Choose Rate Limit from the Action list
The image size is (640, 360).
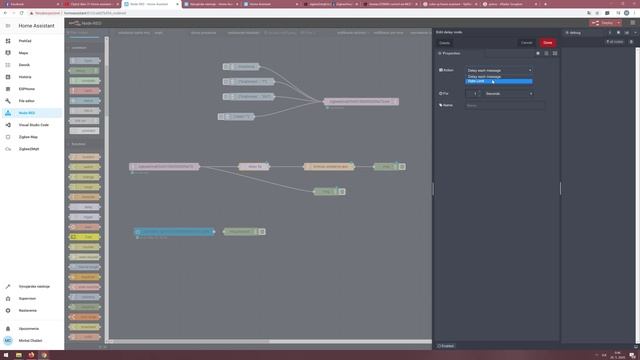[499, 81]
